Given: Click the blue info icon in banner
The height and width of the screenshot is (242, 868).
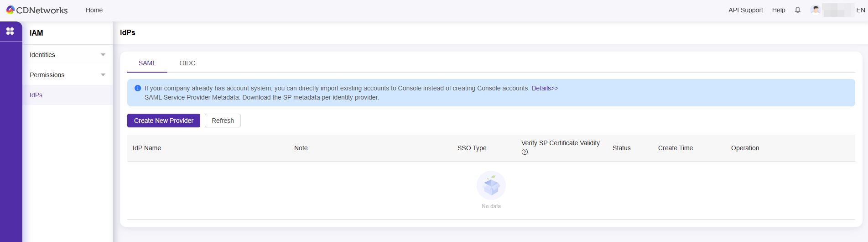Looking at the screenshot, I should pos(138,88).
